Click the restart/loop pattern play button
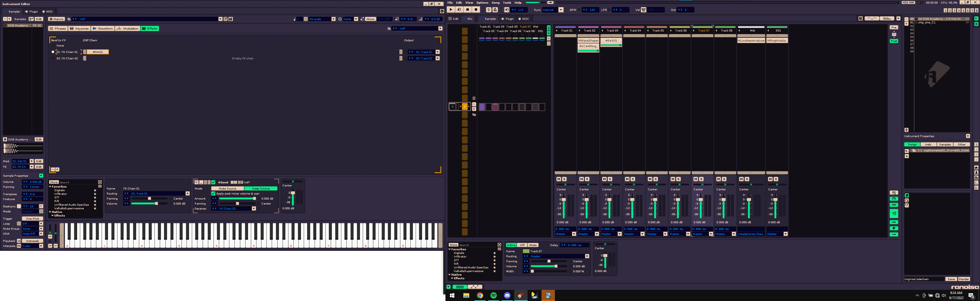 pyautogui.click(x=459, y=10)
